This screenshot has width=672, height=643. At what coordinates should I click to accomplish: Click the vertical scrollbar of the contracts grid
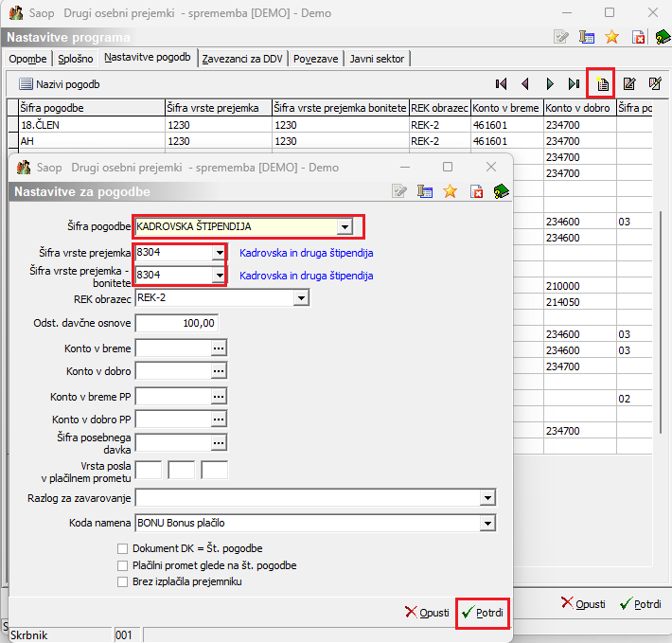[662, 323]
